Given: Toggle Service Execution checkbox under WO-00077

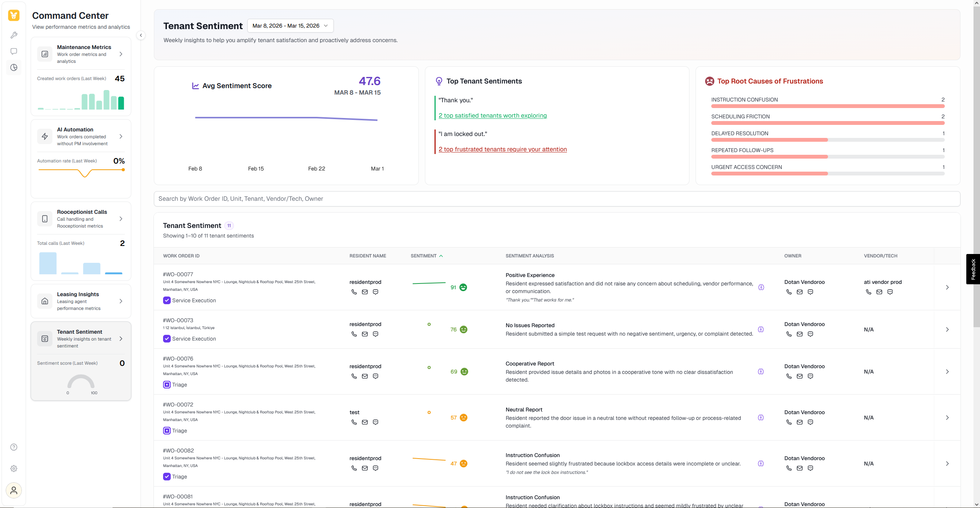Looking at the screenshot, I should click(x=167, y=300).
